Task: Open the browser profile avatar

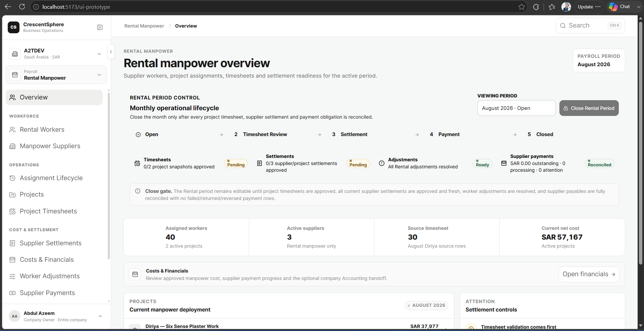Action: tap(566, 7)
